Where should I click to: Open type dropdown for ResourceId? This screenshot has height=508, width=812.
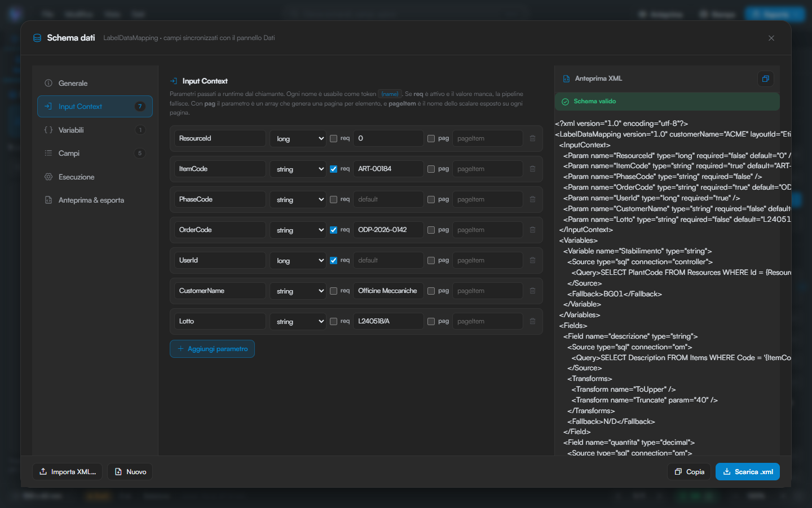pyautogui.click(x=298, y=138)
